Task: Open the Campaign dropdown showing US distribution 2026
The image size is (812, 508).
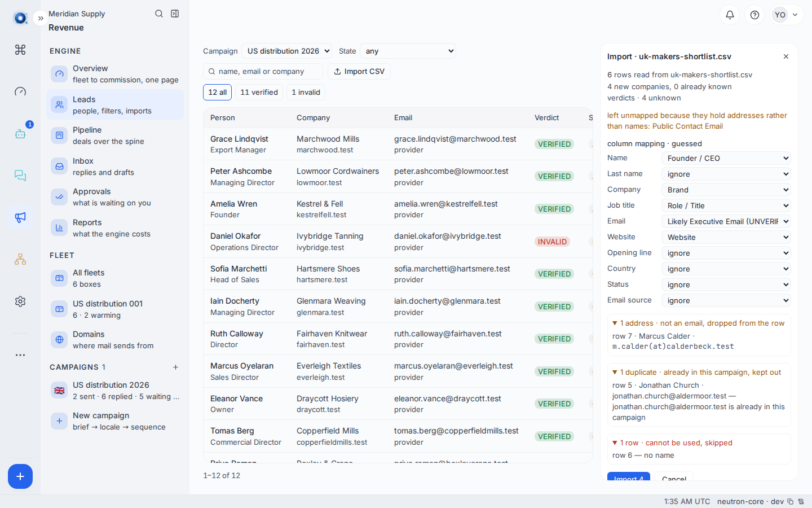Action: coord(286,51)
